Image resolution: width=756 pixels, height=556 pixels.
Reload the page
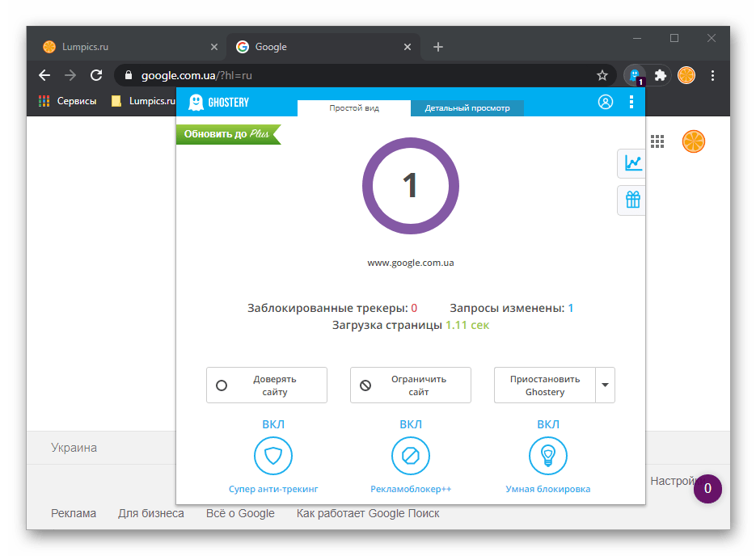[96, 75]
